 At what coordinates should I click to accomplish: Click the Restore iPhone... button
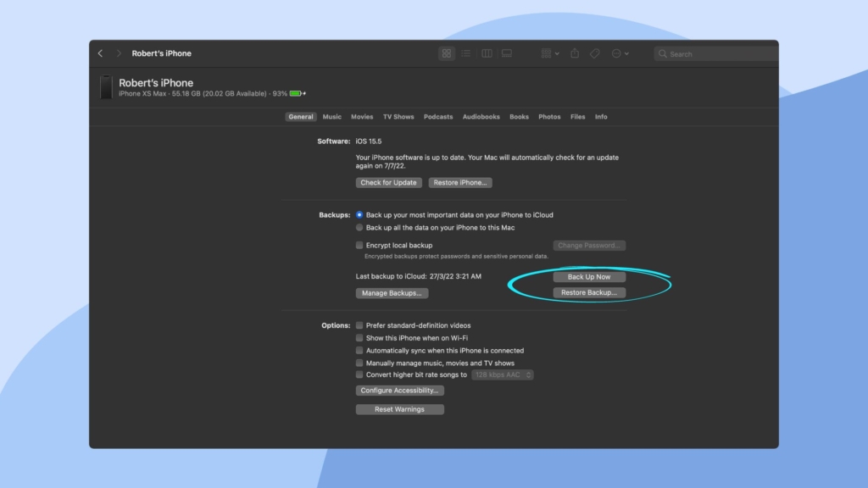click(x=460, y=183)
